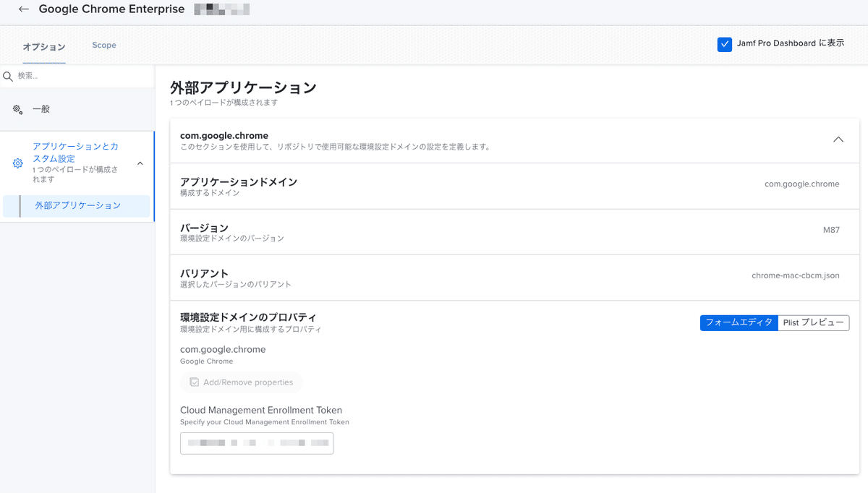Click the gear icon beside アプリケーションとカスタム設定
The width and height of the screenshot is (868, 493).
[x=19, y=163]
